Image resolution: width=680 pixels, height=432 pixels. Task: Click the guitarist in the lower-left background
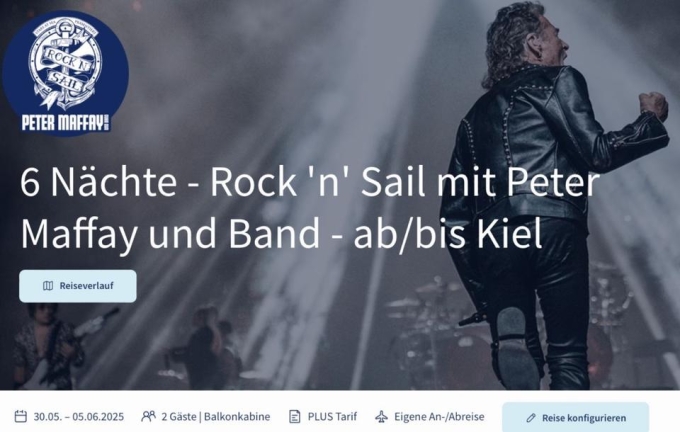tap(48, 347)
